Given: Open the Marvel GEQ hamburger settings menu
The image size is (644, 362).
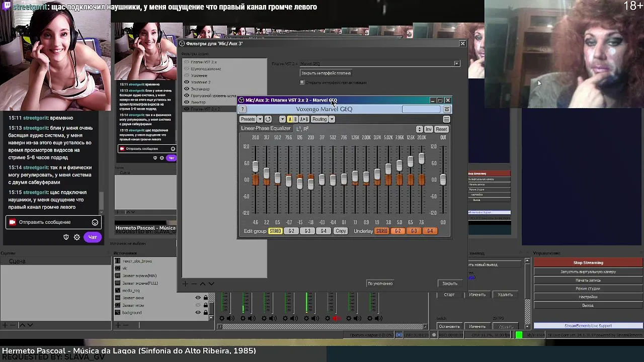Looking at the screenshot, I should (446, 119).
